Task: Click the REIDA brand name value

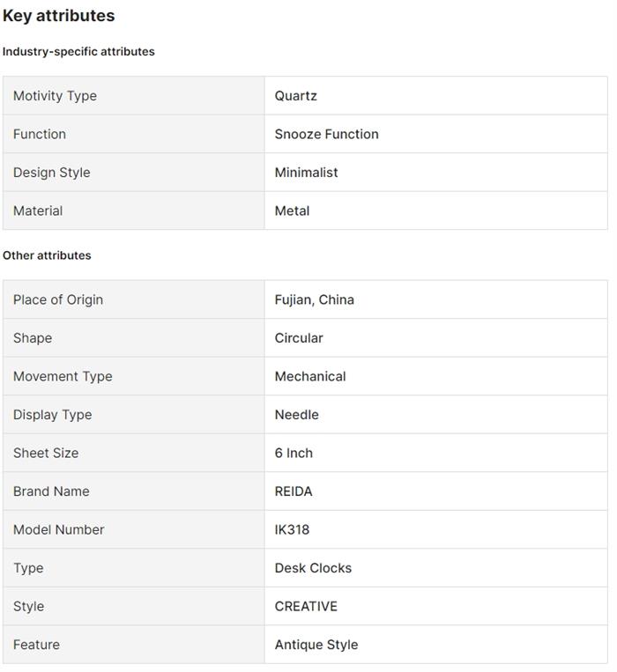Action: point(294,491)
